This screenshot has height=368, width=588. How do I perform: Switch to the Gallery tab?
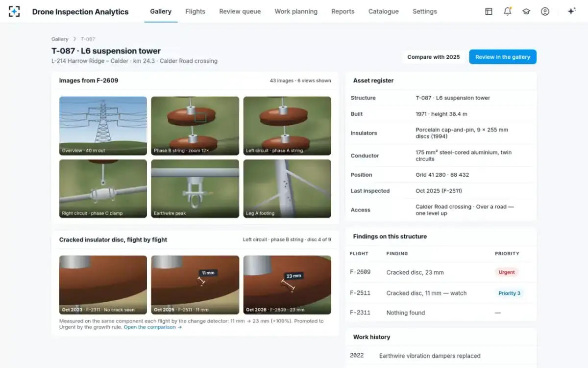click(161, 11)
